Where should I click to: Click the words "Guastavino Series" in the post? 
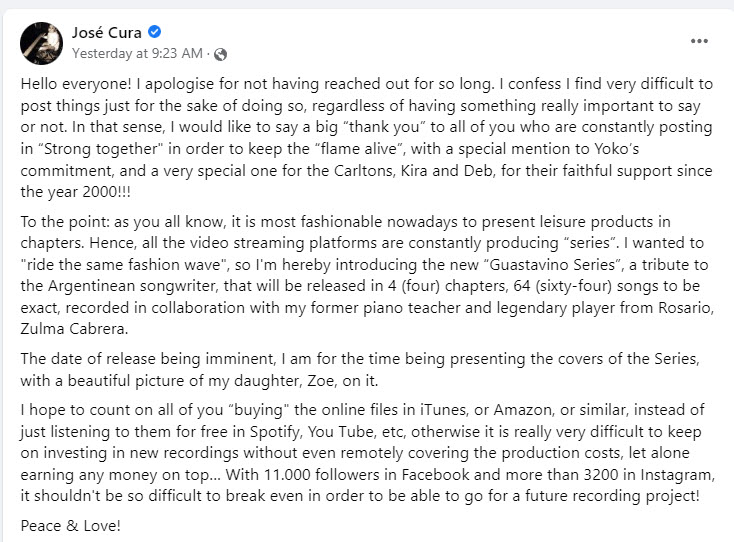(552, 264)
